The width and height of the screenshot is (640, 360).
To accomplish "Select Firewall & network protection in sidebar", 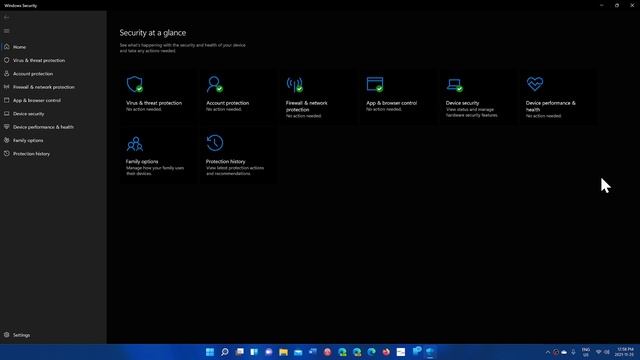I will point(53,87).
